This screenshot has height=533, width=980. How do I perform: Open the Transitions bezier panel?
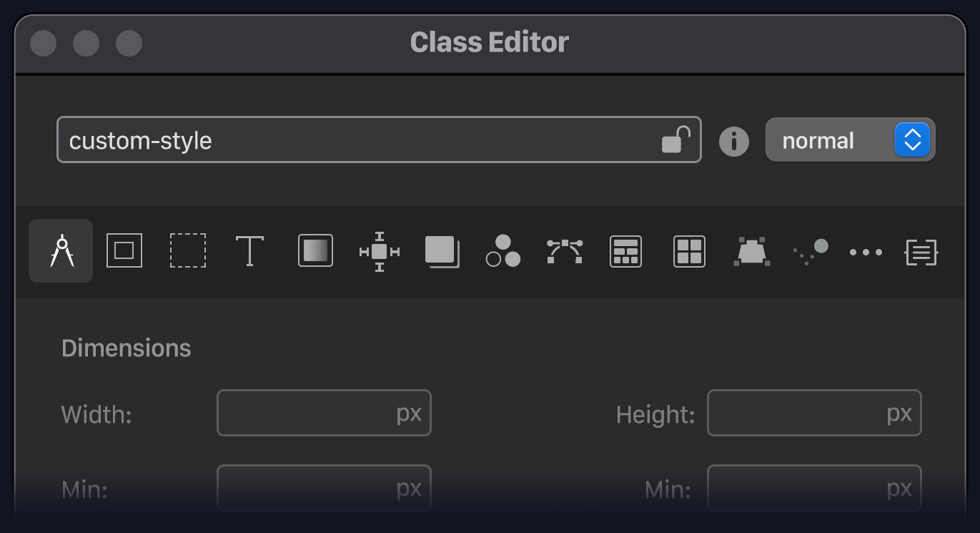click(x=563, y=251)
